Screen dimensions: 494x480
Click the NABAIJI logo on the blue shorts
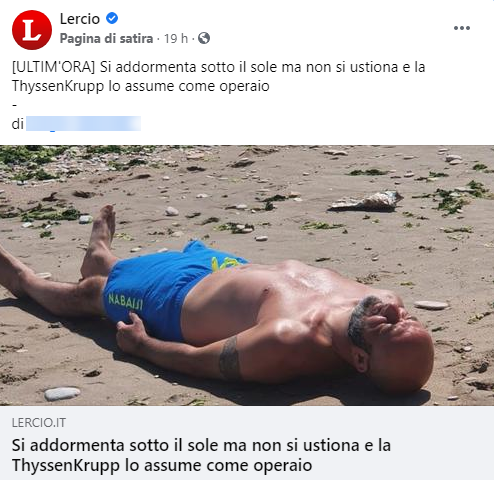tap(125, 302)
